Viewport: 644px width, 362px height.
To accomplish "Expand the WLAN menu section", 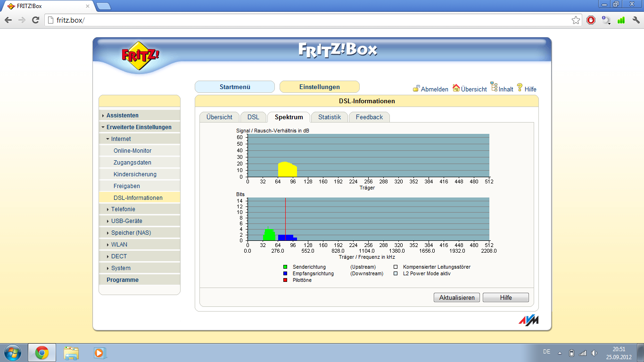I will 119,245.
